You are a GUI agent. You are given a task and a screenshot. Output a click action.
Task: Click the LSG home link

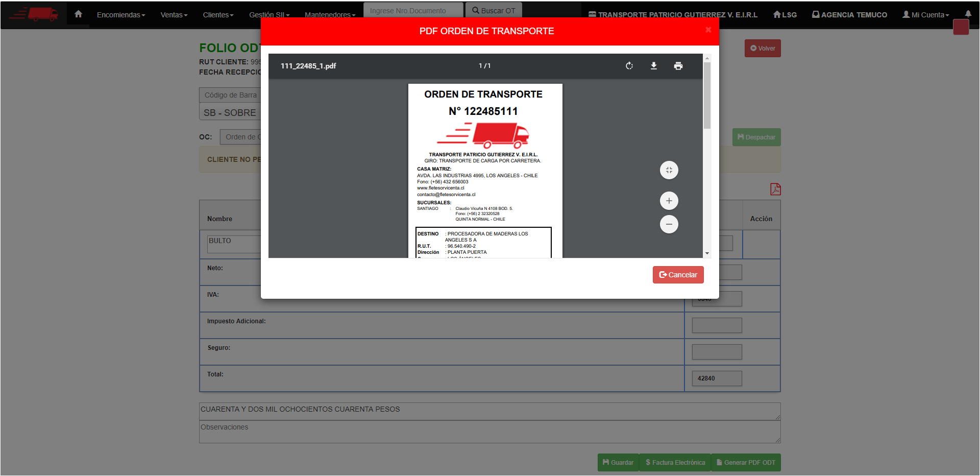[785, 15]
